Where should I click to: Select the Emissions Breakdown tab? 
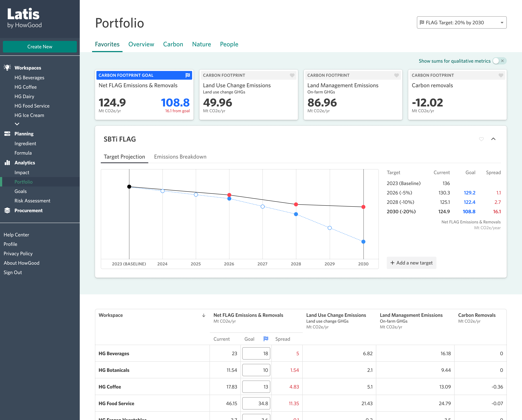(x=180, y=157)
